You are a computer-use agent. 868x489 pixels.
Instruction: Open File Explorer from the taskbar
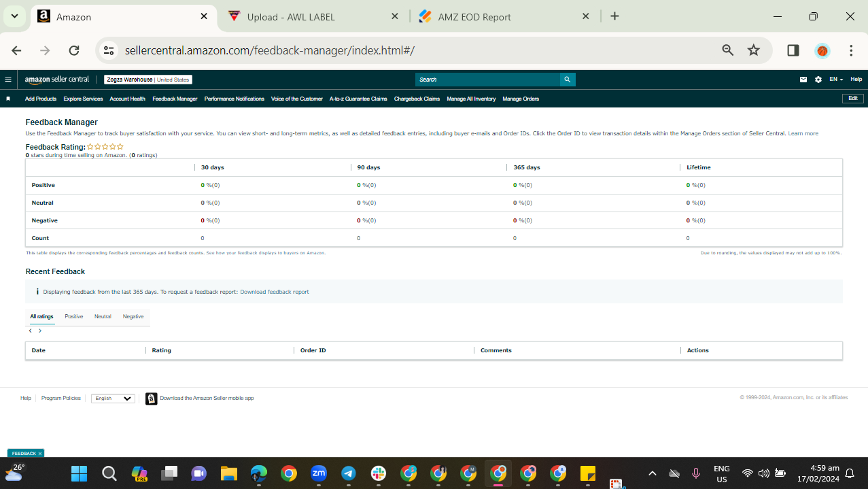[x=229, y=473]
